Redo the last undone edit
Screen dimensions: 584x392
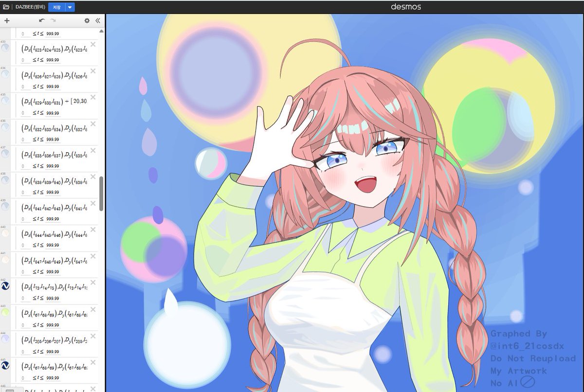click(x=53, y=21)
